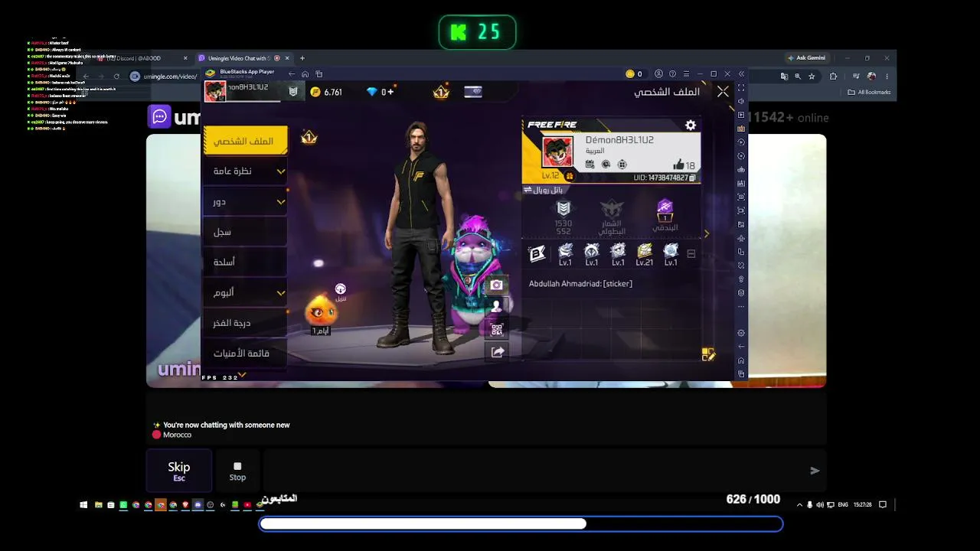Click the browser address bar umingle.com/video
Viewport: 980px width, 551px height.
click(170, 77)
